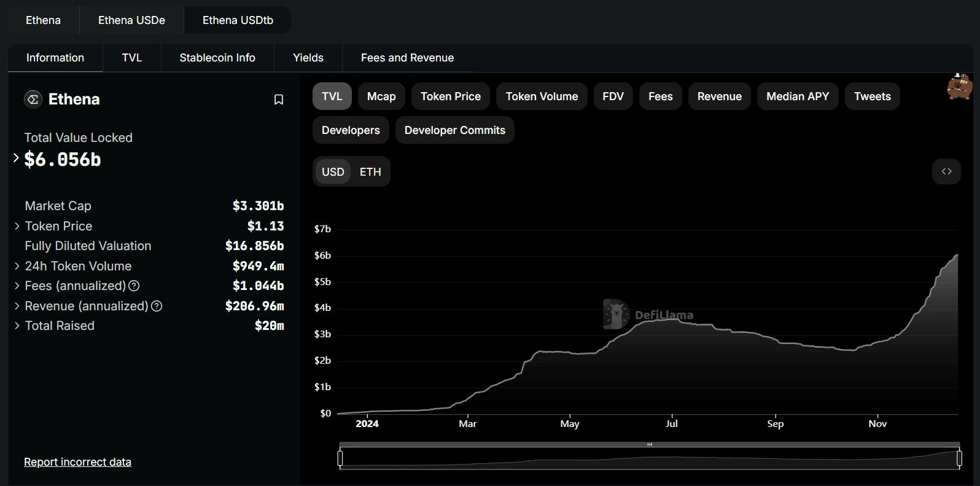The height and width of the screenshot is (486, 980).
Task: Bookmark the Ethena protocol
Action: 279,100
